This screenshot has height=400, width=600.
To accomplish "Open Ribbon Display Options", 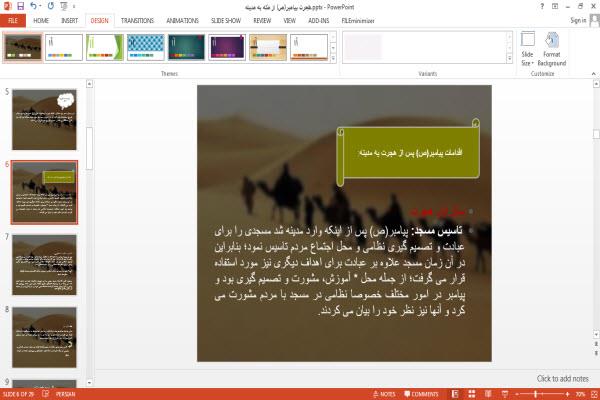I will pyautogui.click(x=555, y=7).
